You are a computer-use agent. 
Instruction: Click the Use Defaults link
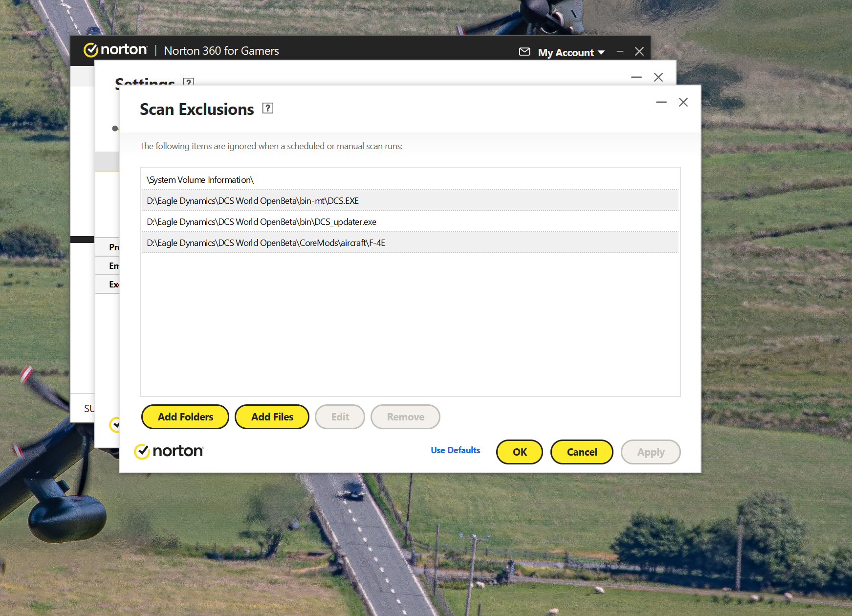point(455,450)
